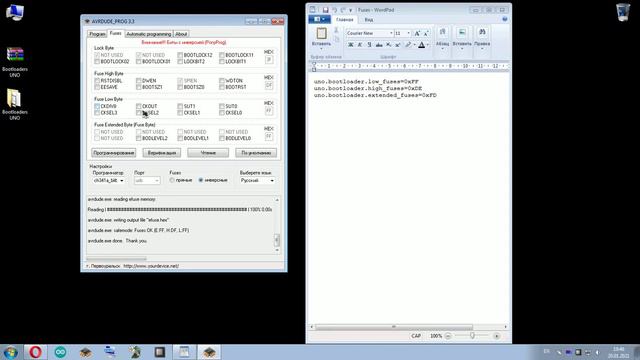Click the Copy icon in WordPad clipboard group
This screenshot has width=640, height=360.
pos(336,39)
